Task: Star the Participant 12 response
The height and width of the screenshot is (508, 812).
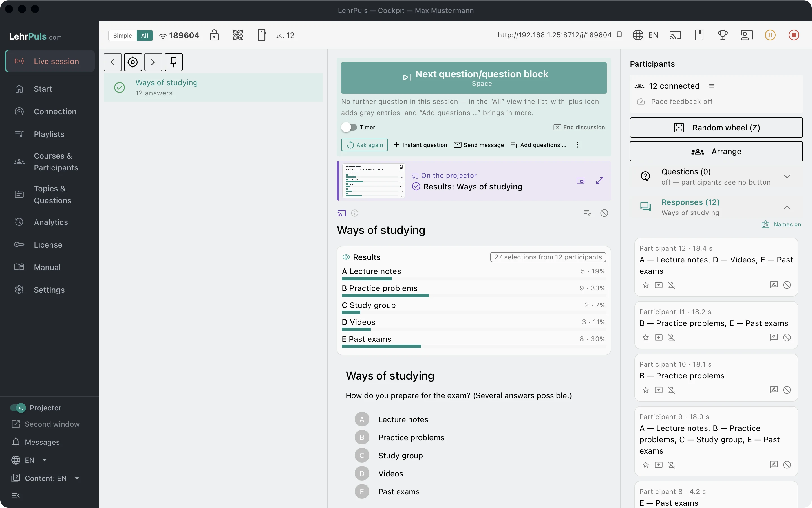Action: click(646, 285)
